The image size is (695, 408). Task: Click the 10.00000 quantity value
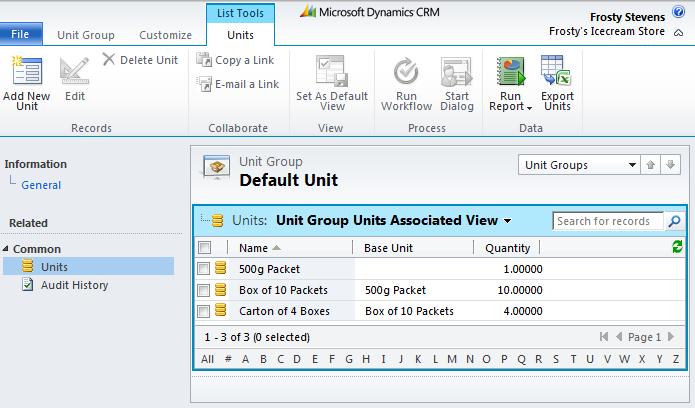[520, 290]
